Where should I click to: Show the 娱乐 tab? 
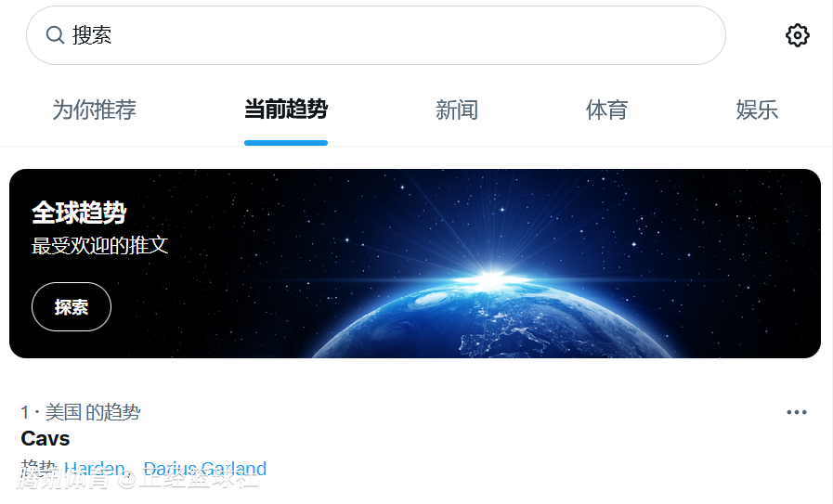(x=757, y=110)
